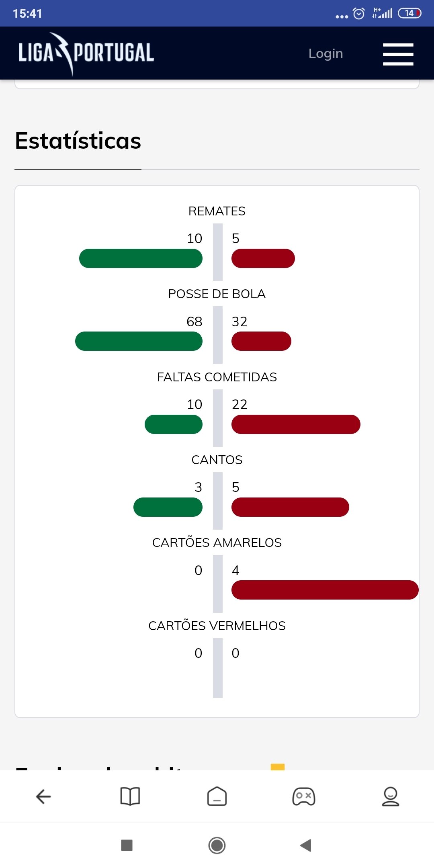The width and height of the screenshot is (434, 868).
Task: Go back with the browser back arrow
Action: 43,796
